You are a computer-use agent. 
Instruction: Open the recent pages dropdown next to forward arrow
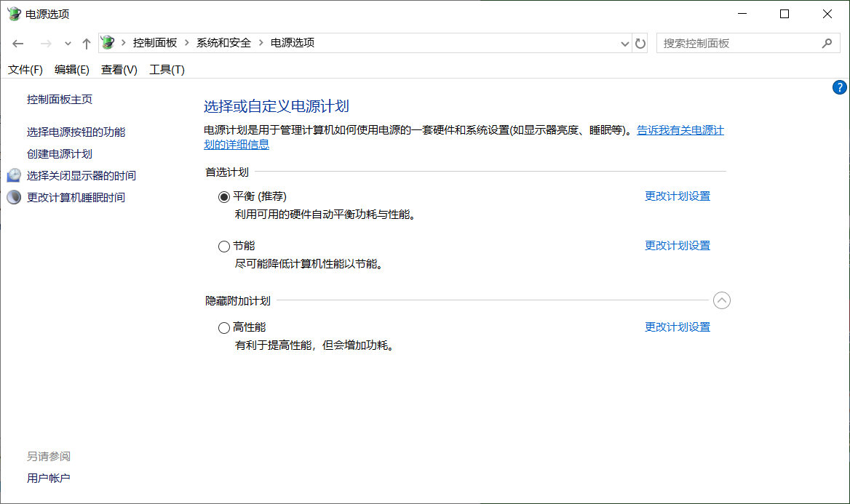point(67,43)
